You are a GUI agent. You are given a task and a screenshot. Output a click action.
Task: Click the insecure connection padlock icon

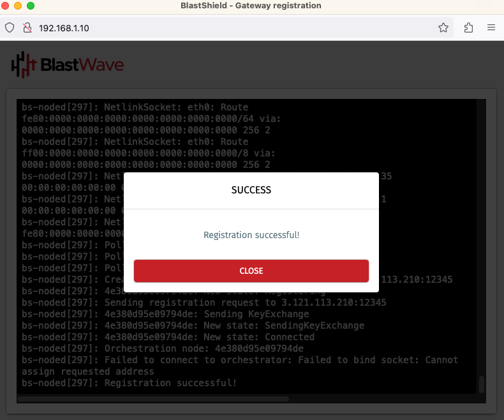coord(27,28)
